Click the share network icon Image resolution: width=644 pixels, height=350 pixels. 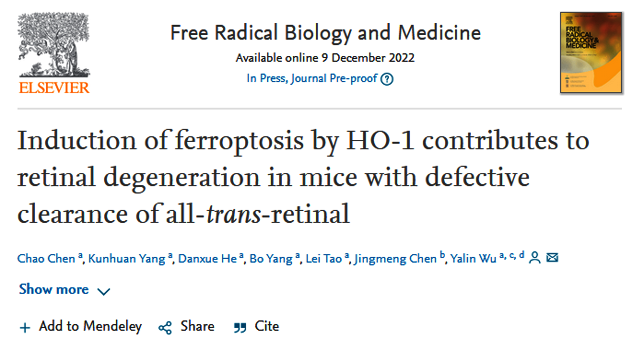click(165, 328)
